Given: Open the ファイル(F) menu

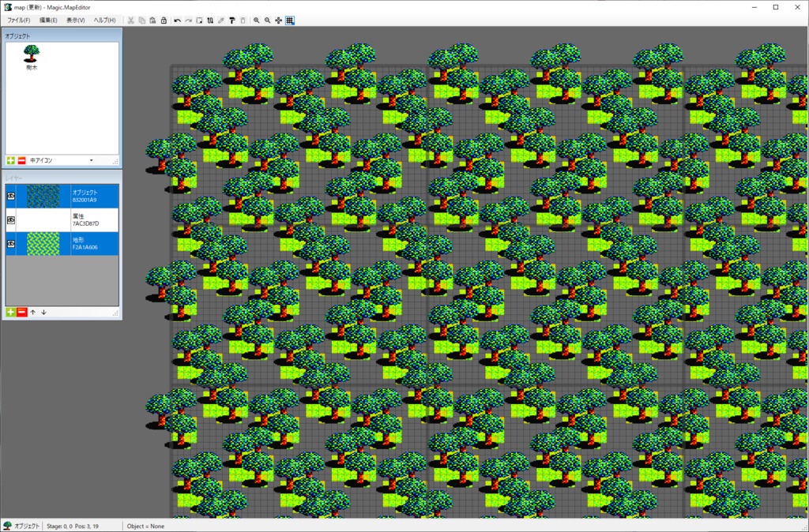Looking at the screenshot, I should [x=19, y=20].
